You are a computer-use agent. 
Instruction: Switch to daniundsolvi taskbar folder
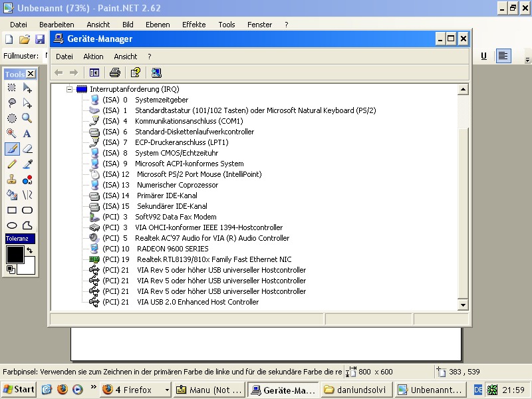[x=356, y=390]
